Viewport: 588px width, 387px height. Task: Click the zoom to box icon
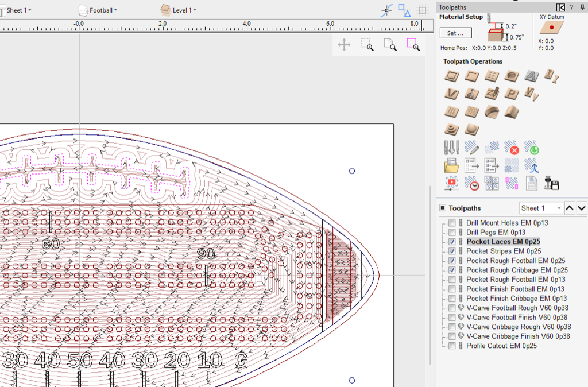367,45
